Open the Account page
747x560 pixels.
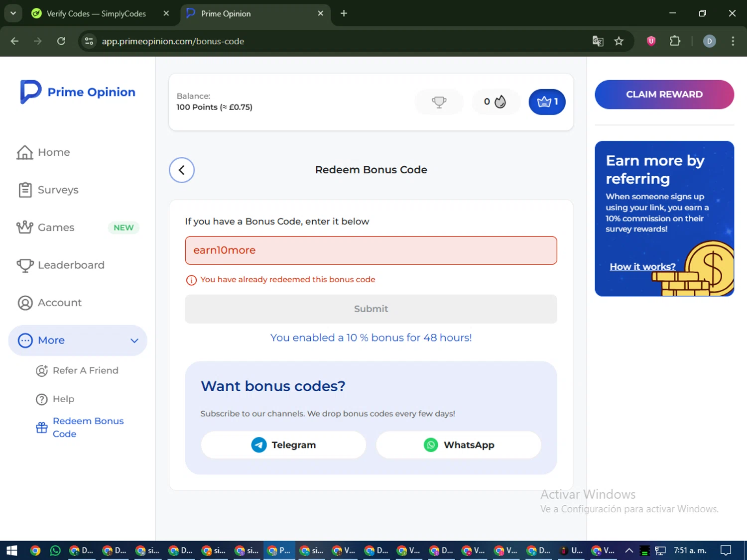[x=49, y=303]
